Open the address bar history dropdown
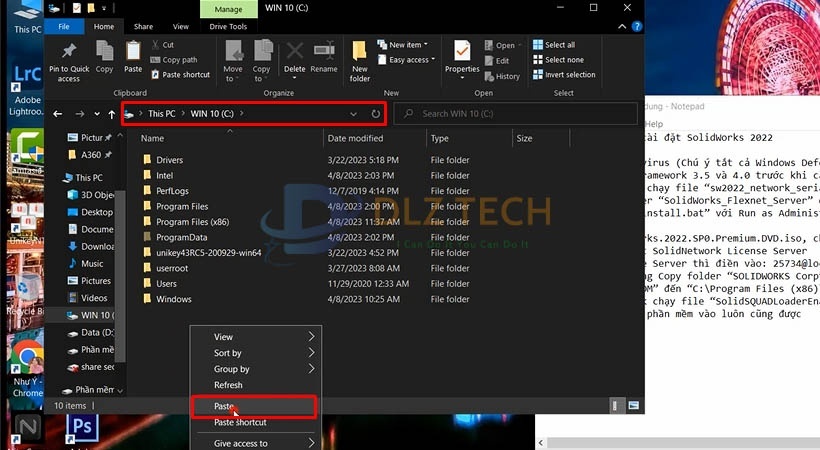The width and height of the screenshot is (820, 450). point(354,114)
